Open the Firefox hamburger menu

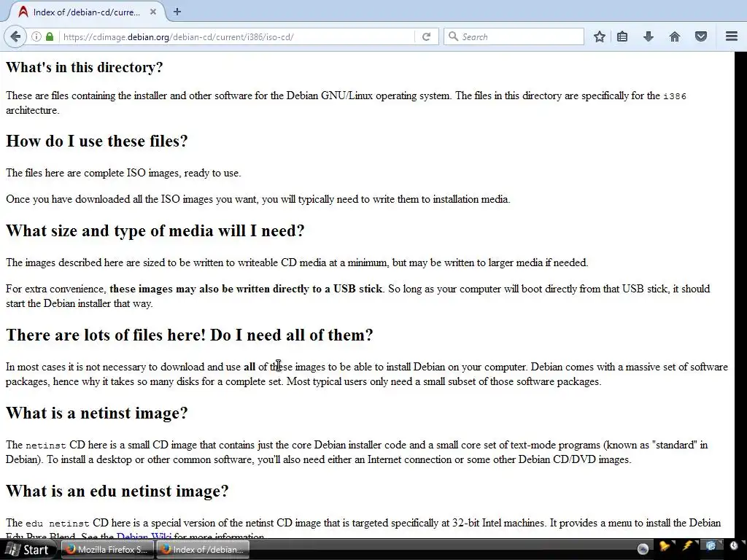pos(732,36)
